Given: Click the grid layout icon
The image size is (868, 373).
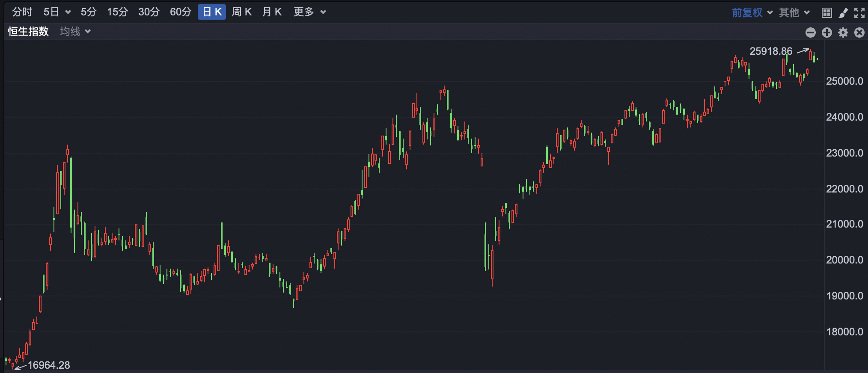Looking at the screenshot, I should point(826,13).
